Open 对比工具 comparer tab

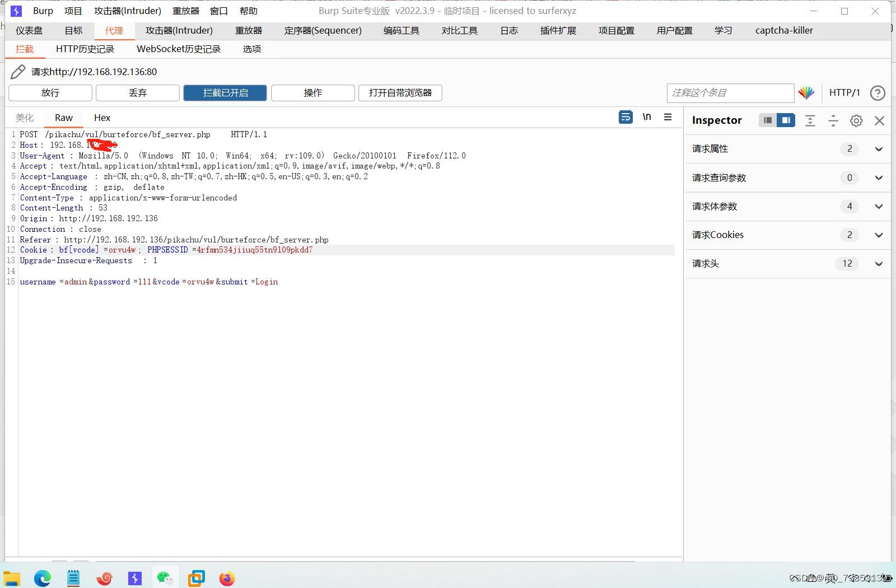460,31
